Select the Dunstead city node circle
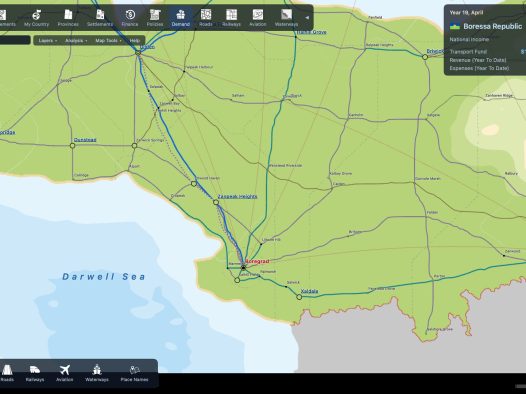 pos(72,146)
